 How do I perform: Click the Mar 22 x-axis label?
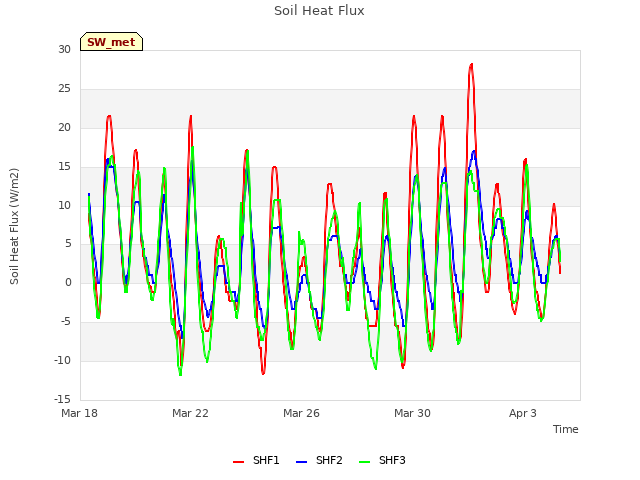[x=190, y=413]
